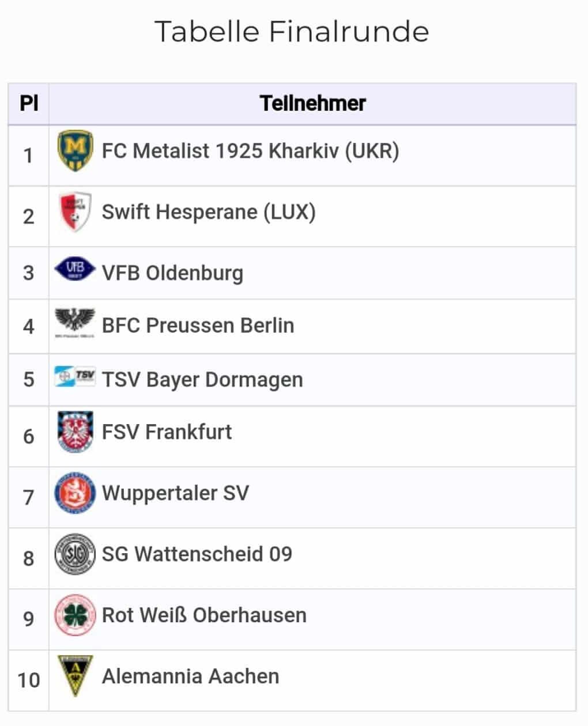
Task: Click the Swift Hesperange red shield logo
Action: pyautogui.click(x=76, y=212)
